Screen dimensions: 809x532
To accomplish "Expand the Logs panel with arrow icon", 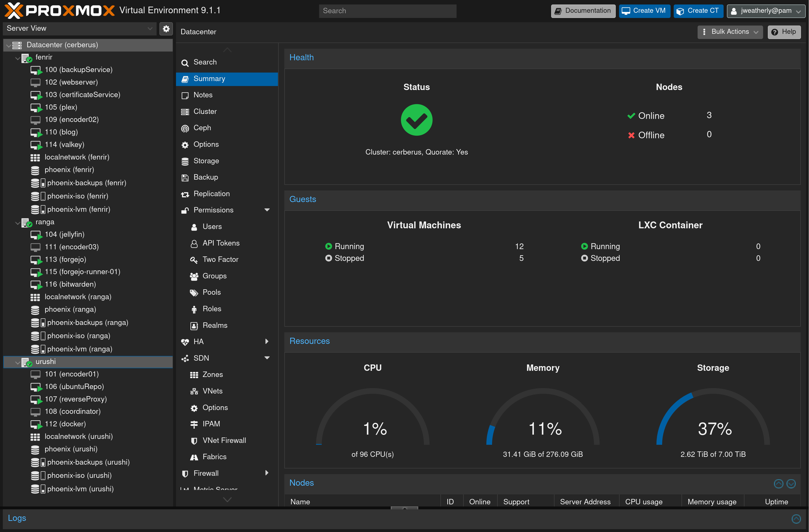I will (x=796, y=519).
